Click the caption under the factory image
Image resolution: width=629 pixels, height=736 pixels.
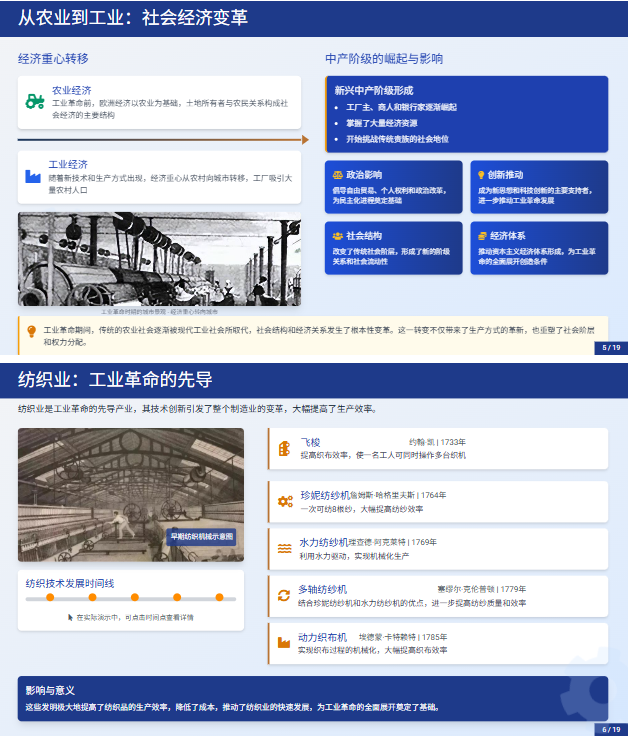pyautogui.click(x=159, y=312)
